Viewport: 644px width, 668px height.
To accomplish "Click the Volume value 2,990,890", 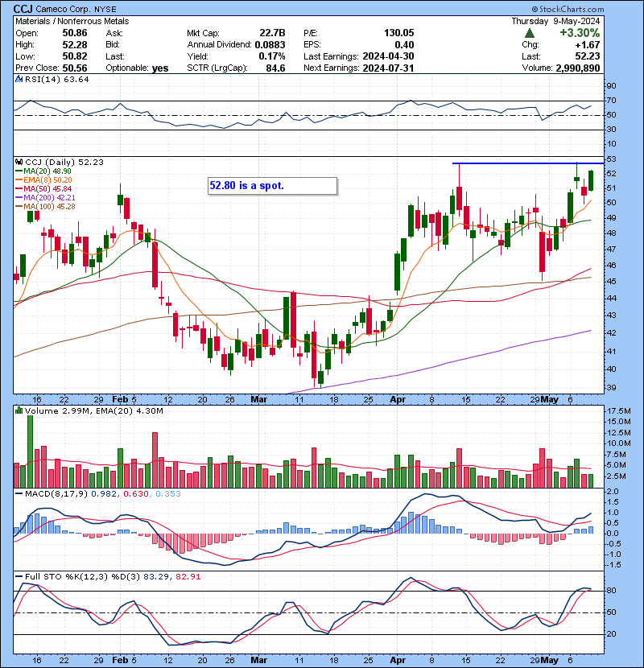I will click(577, 68).
